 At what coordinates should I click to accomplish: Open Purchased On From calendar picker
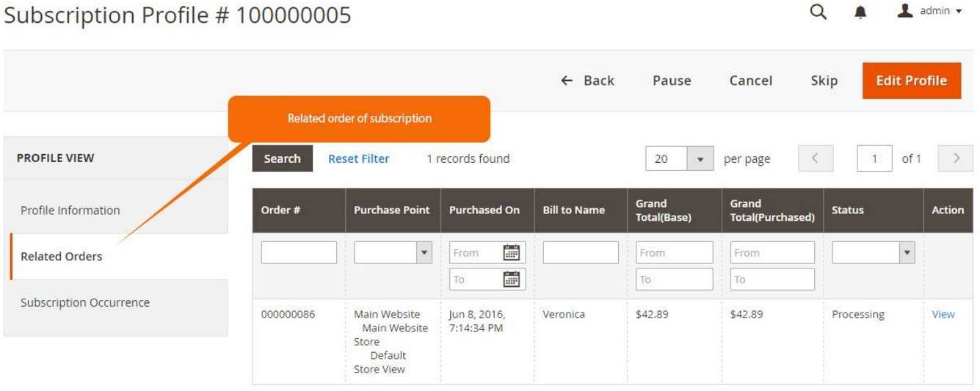point(511,252)
